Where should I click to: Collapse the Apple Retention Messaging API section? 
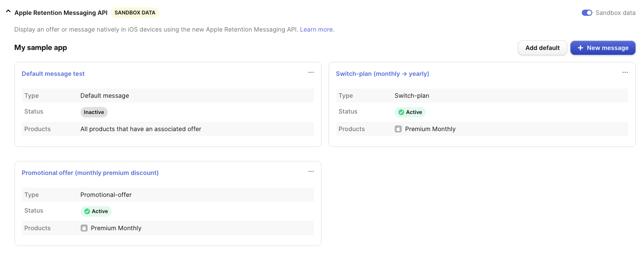(8, 12)
